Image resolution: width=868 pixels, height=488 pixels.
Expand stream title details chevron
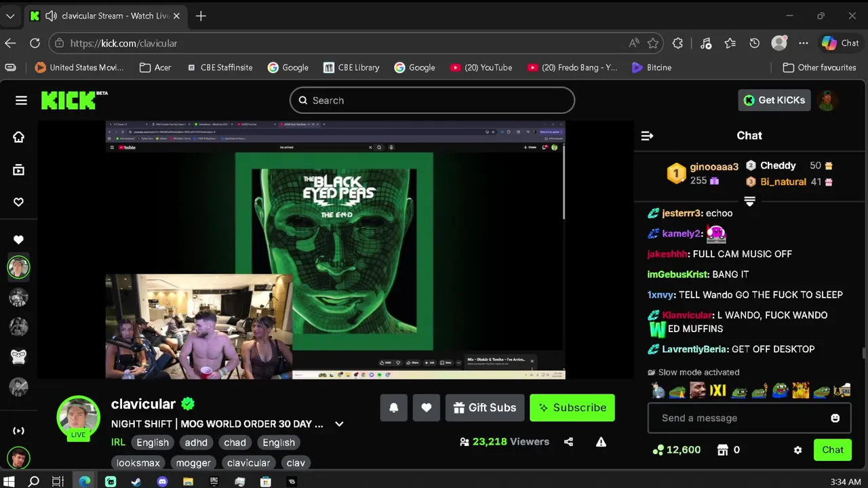339,424
